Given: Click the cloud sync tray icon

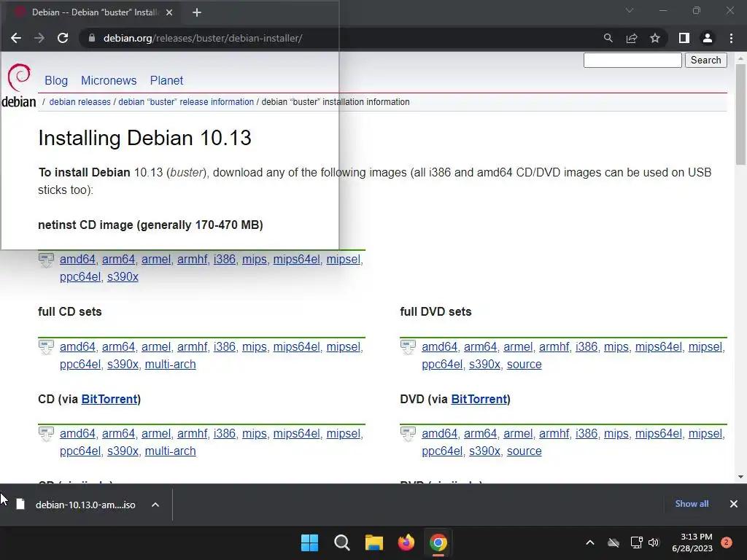Looking at the screenshot, I should pyautogui.click(x=614, y=542).
